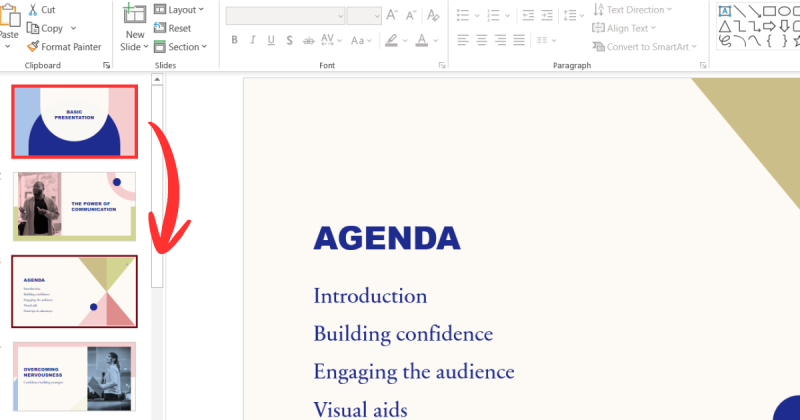Increase the list indent level
The height and width of the screenshot is (420, 800).
tap(546, 15)
